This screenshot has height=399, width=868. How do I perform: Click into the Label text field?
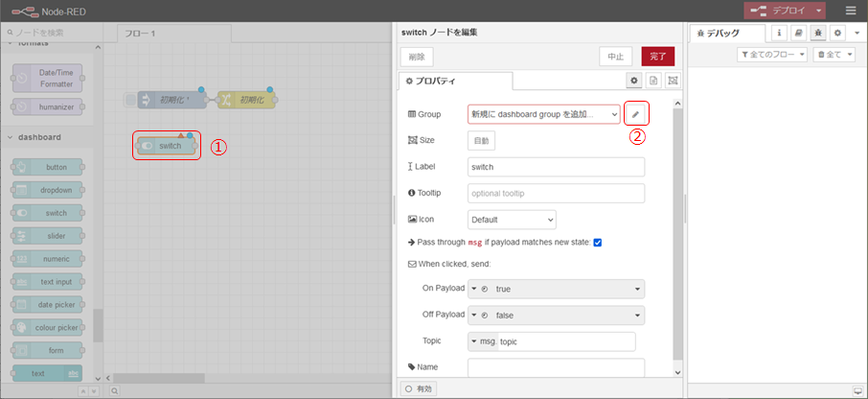(556, 167)
